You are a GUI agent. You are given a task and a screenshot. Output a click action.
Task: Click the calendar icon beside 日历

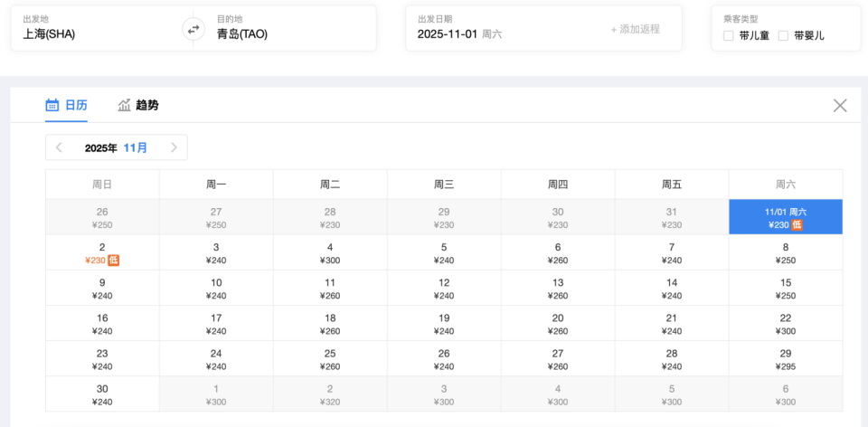(52, 105)
